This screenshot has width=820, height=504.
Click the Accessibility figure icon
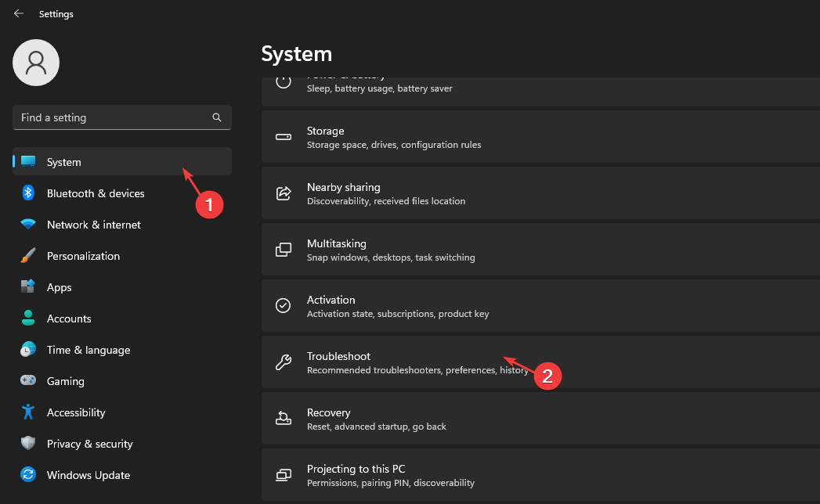[28, 412]
